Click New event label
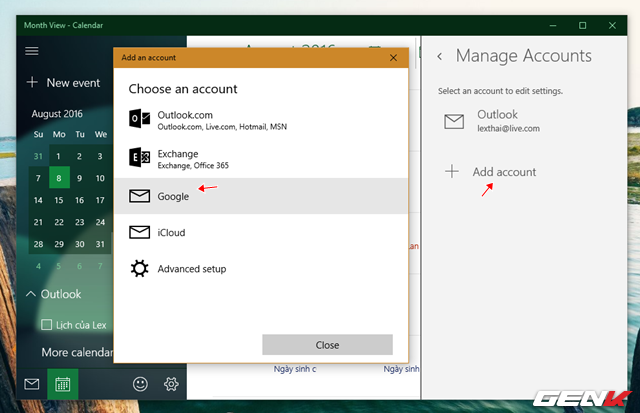The width and height of the screenshot is (640, 413). [73, 83]
